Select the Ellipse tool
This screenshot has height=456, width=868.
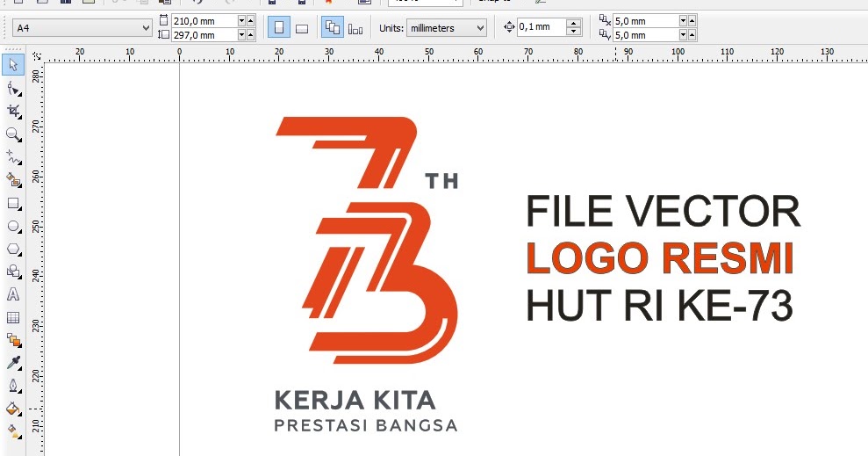point(13,226)
